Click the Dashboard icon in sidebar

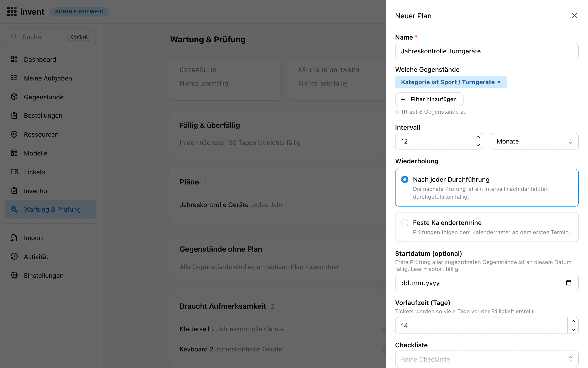click(14, 59)
